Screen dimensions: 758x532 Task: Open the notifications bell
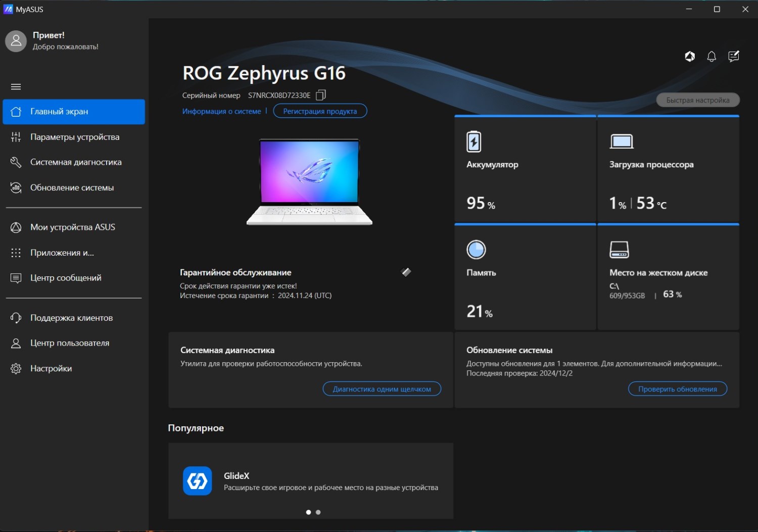click(x=712, y=57)
